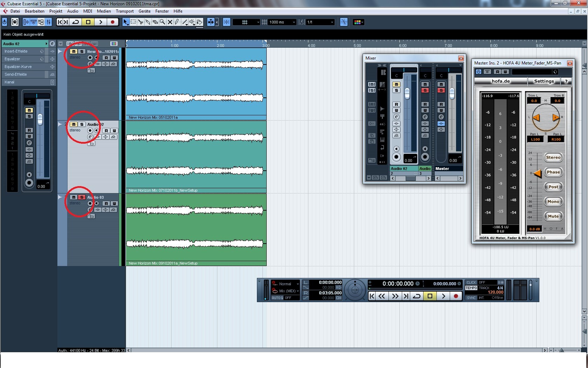Open the Geräte menu

[x=145, y=11]
